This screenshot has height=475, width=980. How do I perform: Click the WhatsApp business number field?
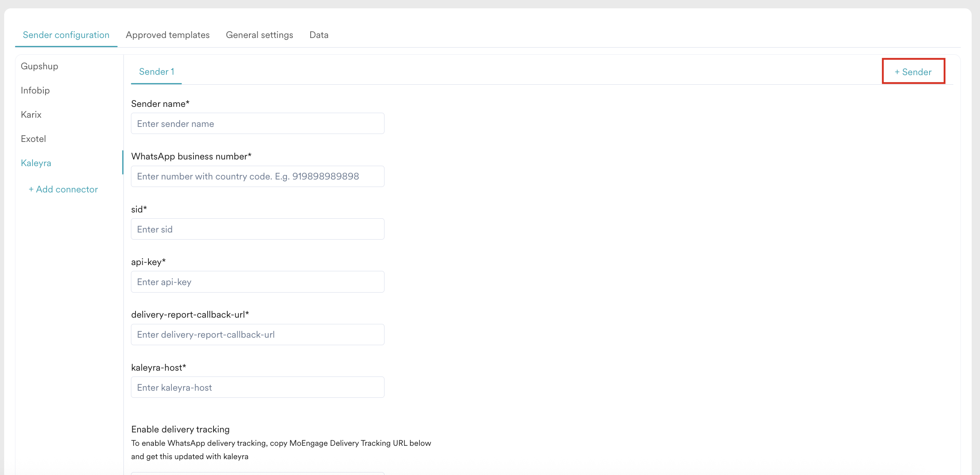coord(257,176)
